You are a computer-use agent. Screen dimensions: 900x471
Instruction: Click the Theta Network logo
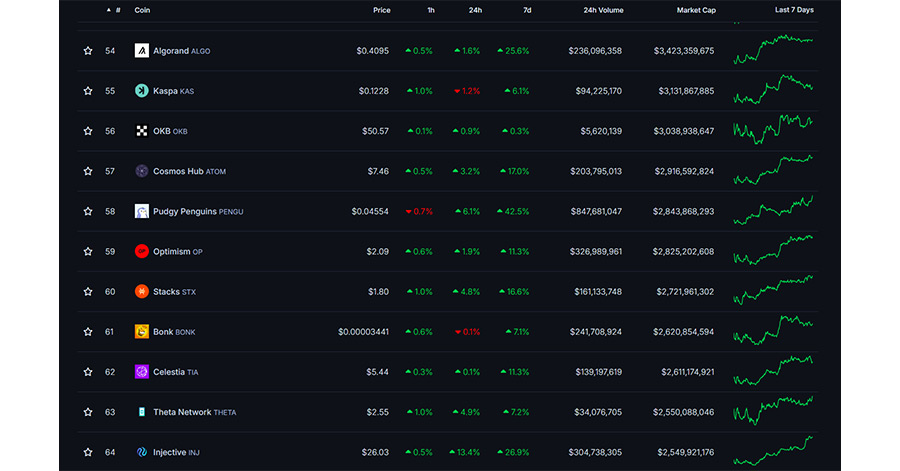click(142, 412)
